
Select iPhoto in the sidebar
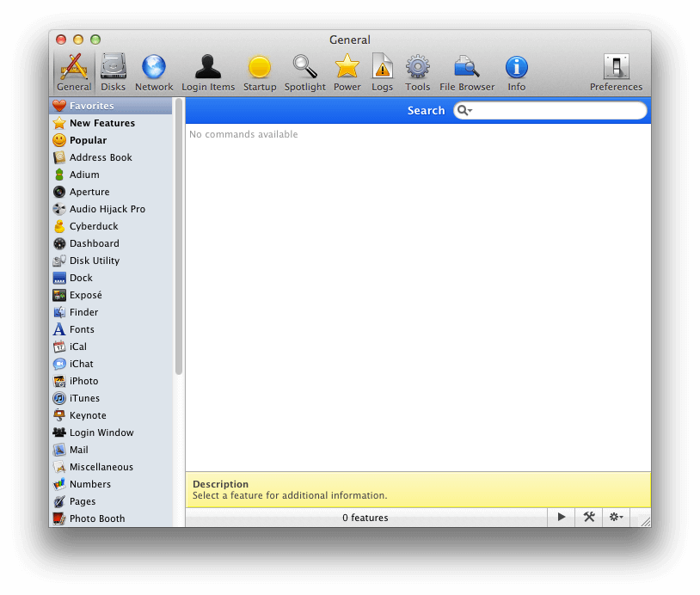coord(110,381)
